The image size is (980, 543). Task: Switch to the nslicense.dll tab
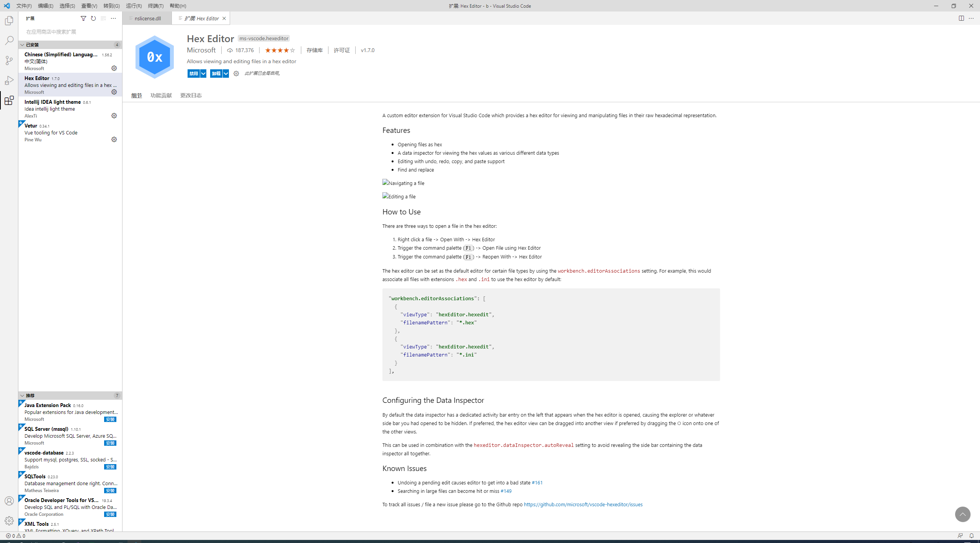pyautogui.click(x=147, y=18)
